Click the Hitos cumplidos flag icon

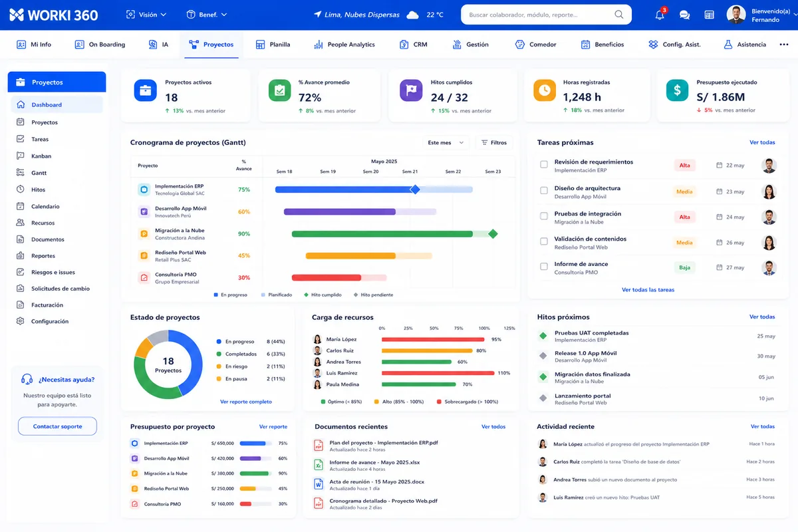[411, 90]
